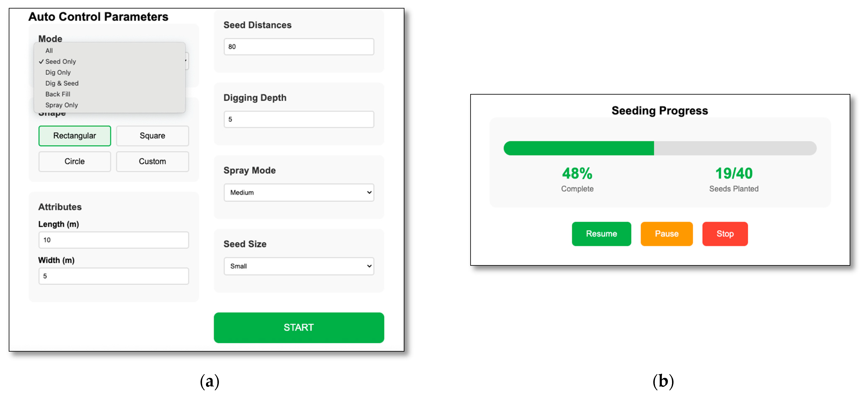This screenshot has width=868, height=396.
Task: Click the seeding progress bar
Action: coord(659,148)
